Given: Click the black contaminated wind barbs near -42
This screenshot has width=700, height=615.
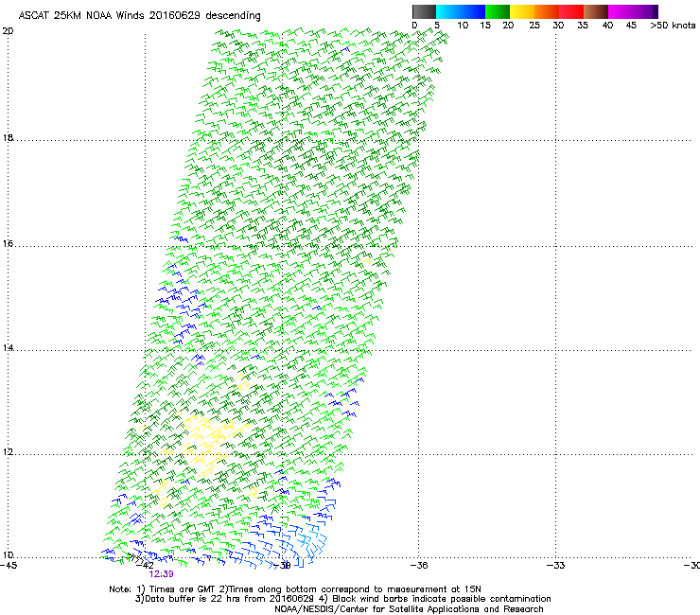Looking at the screenshot, I should coord(135,558).
